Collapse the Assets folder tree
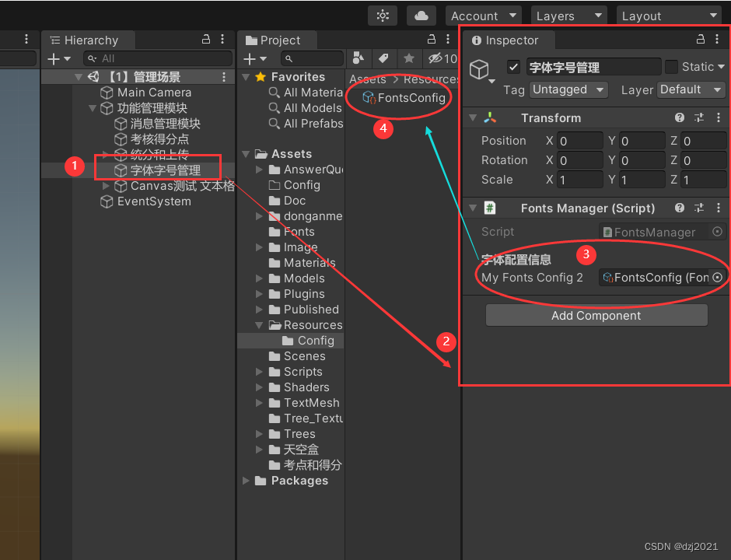 246,154
